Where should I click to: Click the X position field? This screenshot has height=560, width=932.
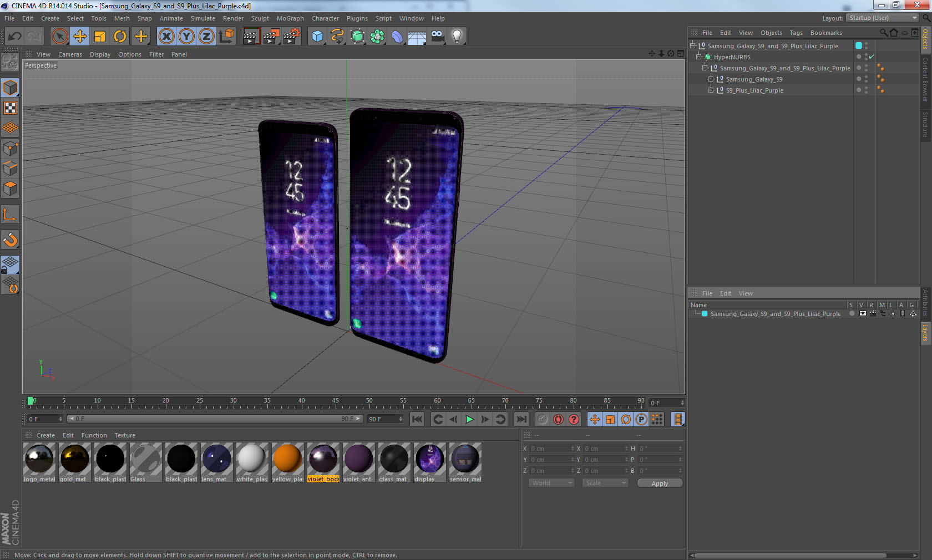pos(551,449)
